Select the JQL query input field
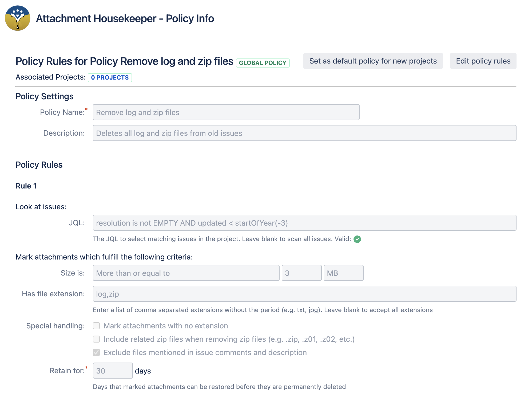Image resolution: width=532 pixels, height=393 pixels. pyautogui.click(x=305, y=223)
